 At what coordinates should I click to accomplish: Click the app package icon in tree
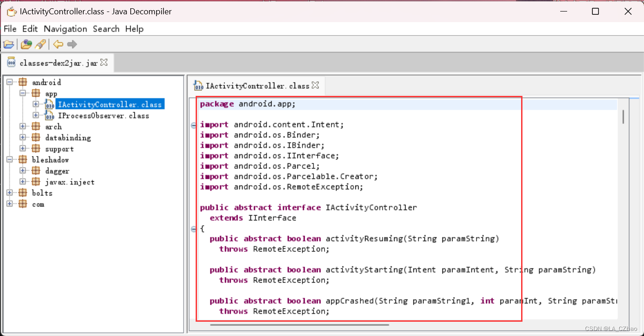36,94
